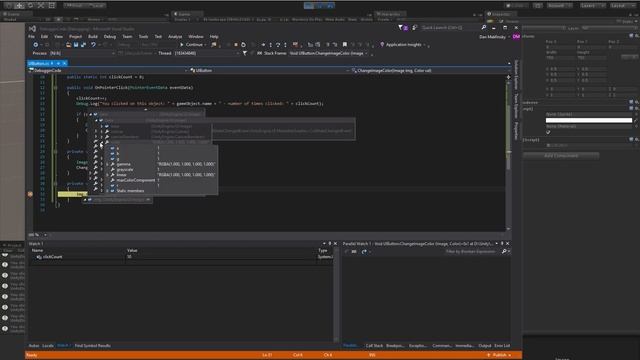Click the bookmark icon in toolbar
The width and height of the screenshot is (640, 360).
coord(345,44)
